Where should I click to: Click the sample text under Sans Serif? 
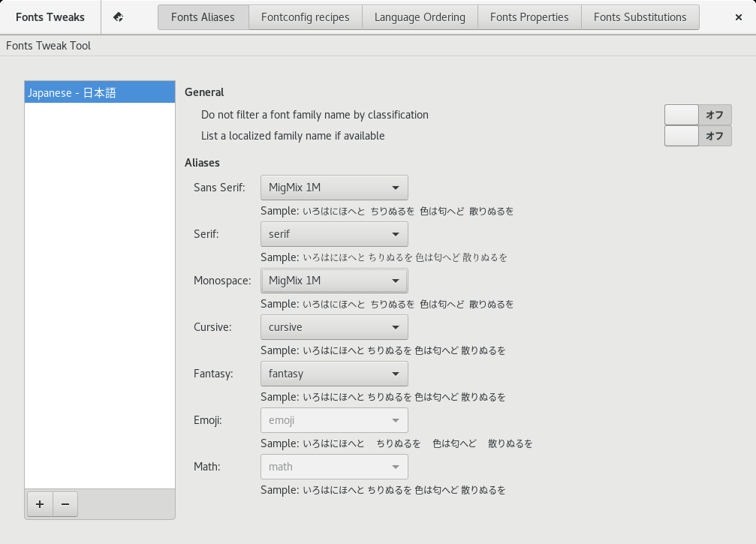pos(387,211)
